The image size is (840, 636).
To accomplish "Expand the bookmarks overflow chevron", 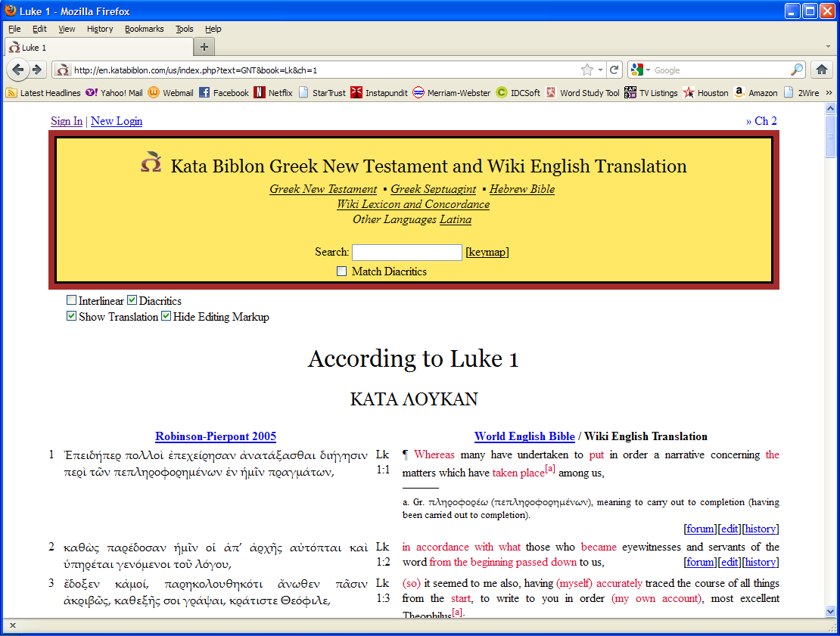I will 829,93.
